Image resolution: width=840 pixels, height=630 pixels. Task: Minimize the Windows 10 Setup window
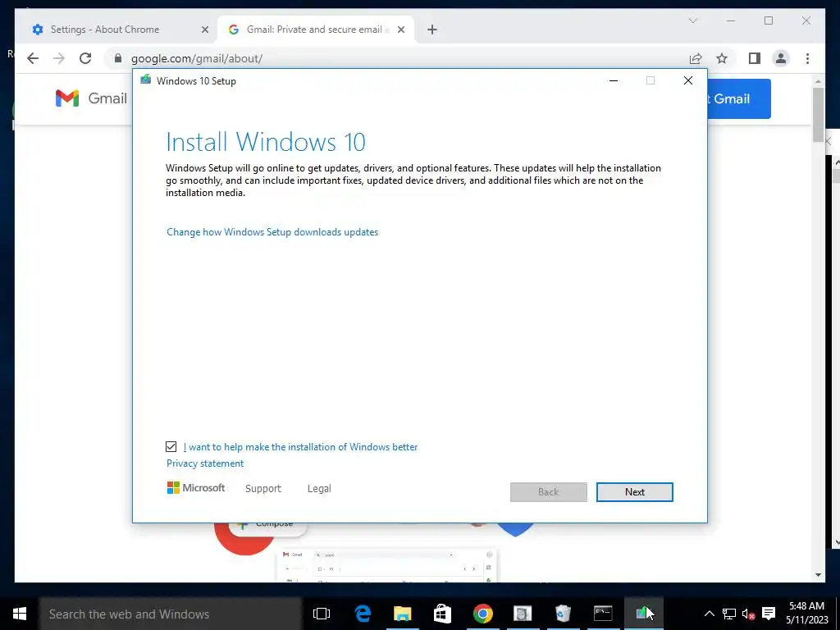point(614,80)
